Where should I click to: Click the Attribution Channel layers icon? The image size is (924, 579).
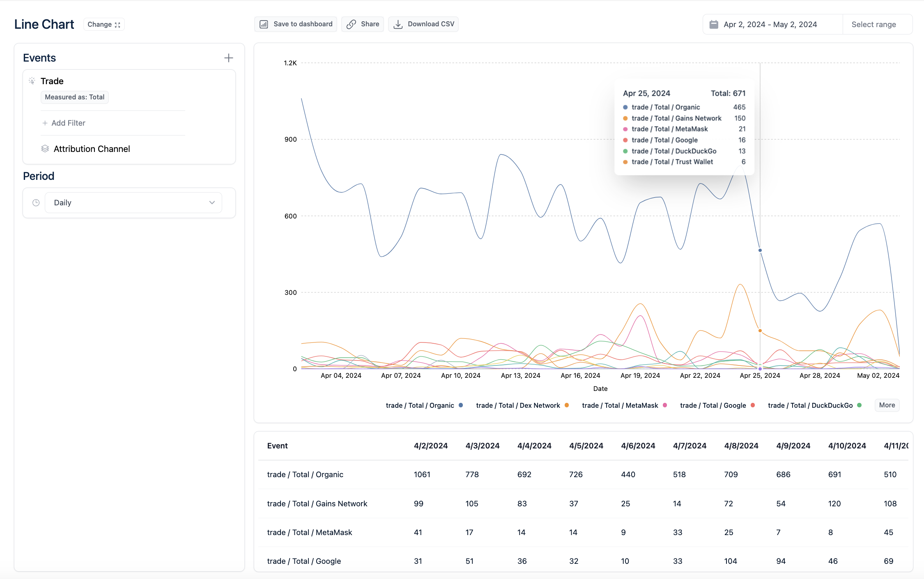tap(45, 149)
